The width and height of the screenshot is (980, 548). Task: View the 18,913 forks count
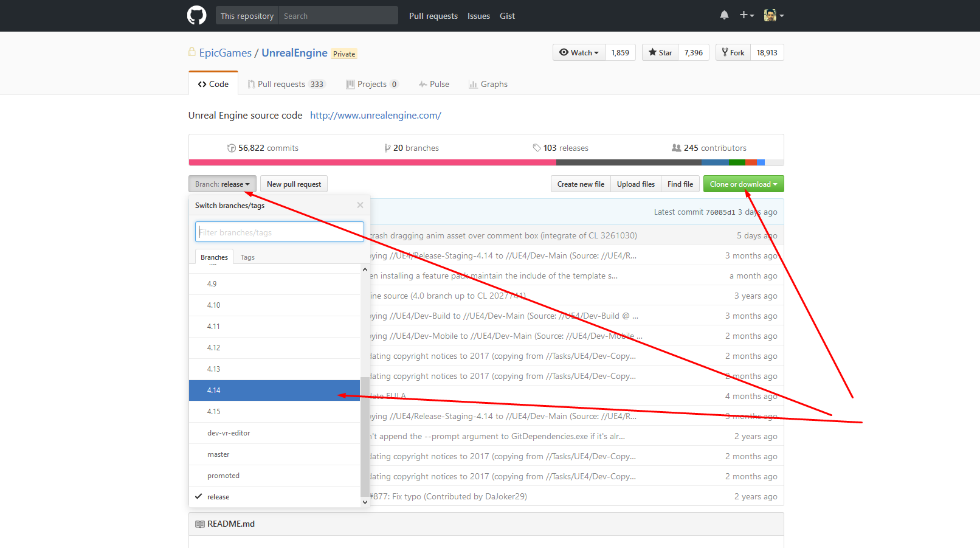tap(767, 52)
